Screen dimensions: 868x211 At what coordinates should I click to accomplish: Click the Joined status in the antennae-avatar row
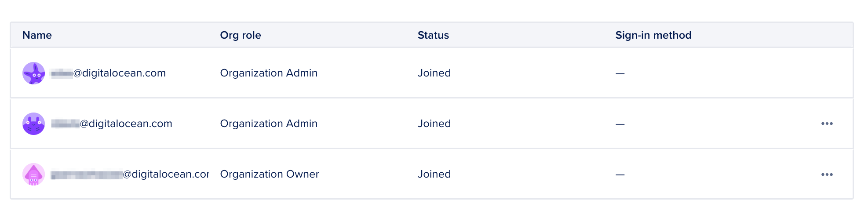[x=434, y=124]
